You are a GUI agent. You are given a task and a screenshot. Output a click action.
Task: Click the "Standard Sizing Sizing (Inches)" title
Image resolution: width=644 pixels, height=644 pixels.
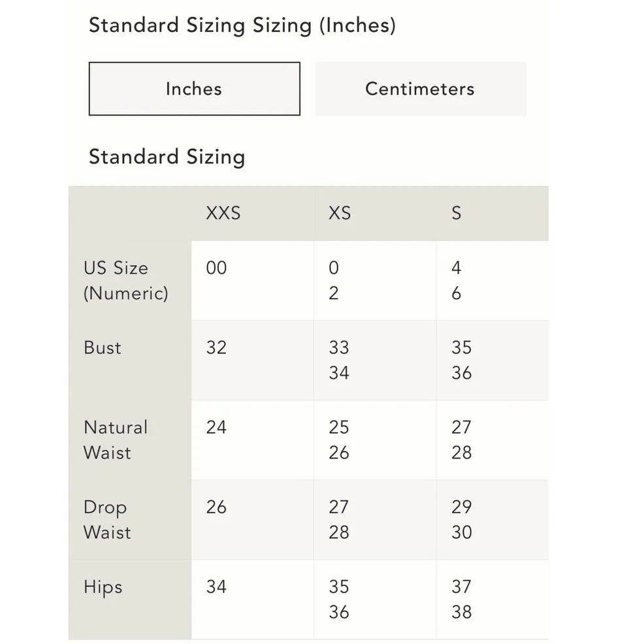pyautogui.click(x=242, y=25)
